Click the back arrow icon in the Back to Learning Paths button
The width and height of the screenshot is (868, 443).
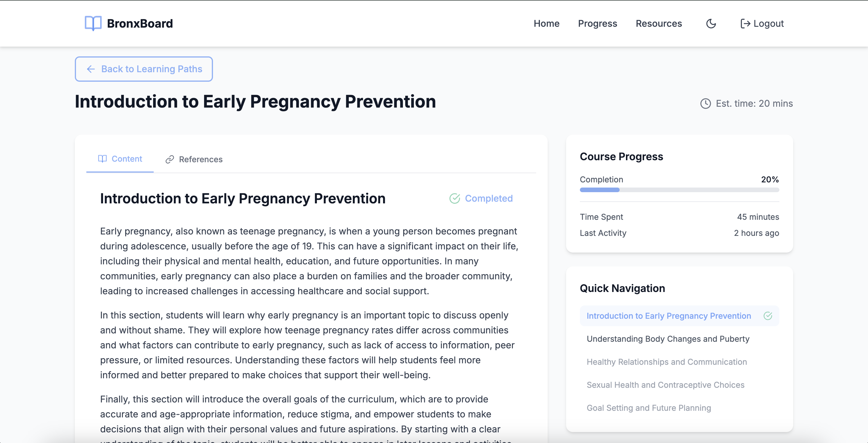(x=91, y=69)
